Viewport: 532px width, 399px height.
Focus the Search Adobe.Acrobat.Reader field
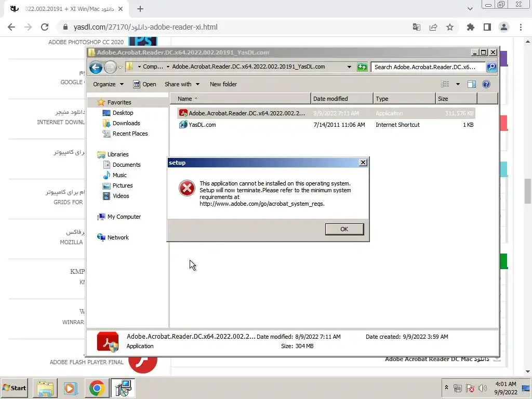click(428, 67)
